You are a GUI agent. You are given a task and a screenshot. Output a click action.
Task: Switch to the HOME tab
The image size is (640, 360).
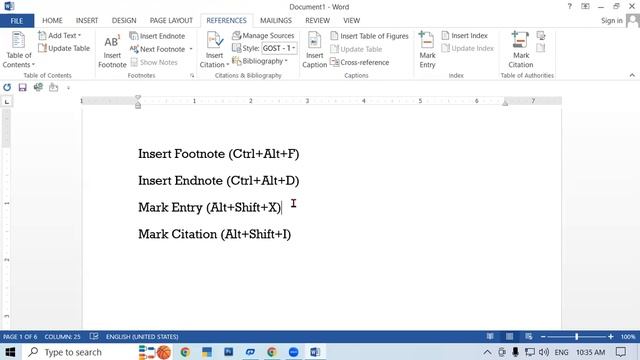[52, 20]
